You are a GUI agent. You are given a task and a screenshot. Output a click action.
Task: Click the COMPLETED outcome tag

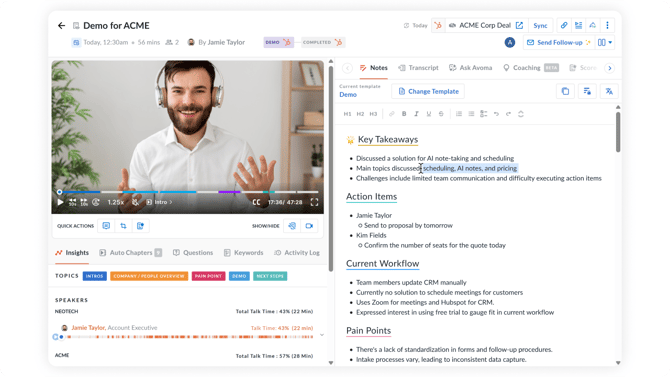coord(322,42)
